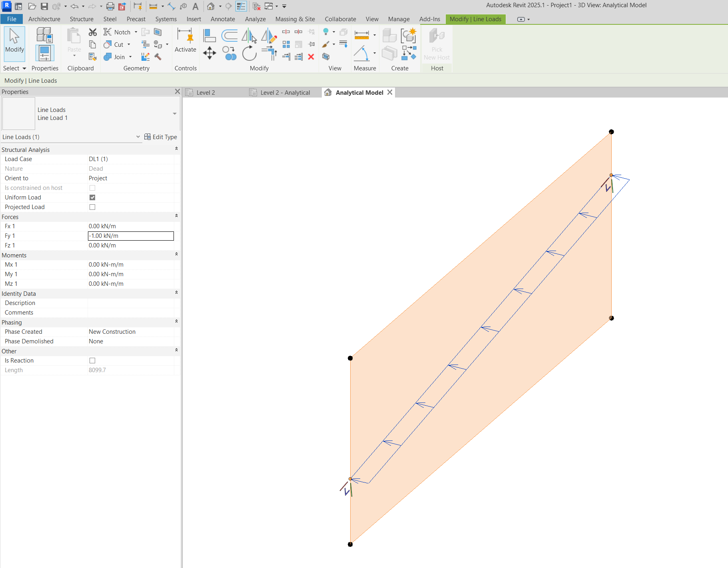Screen dimensions: 728x568
Task: Switch to the Analyze ribbon tab
Action: [255, 19]
